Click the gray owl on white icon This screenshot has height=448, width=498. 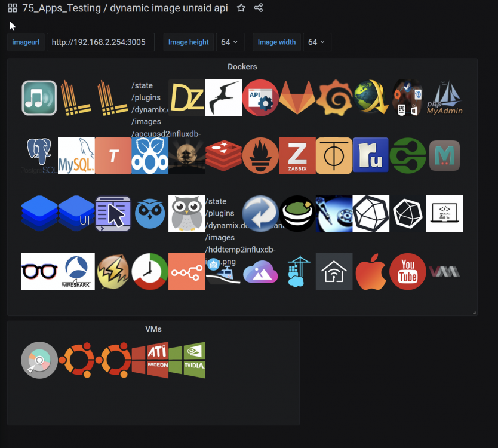pyautogui.click(x=187, y=213)
